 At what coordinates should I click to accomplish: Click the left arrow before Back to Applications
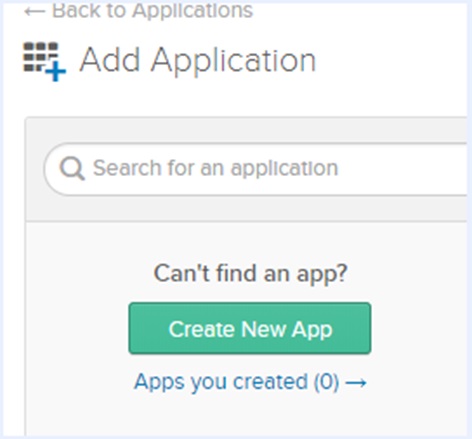pyautogui.click(x=35, y=12)
